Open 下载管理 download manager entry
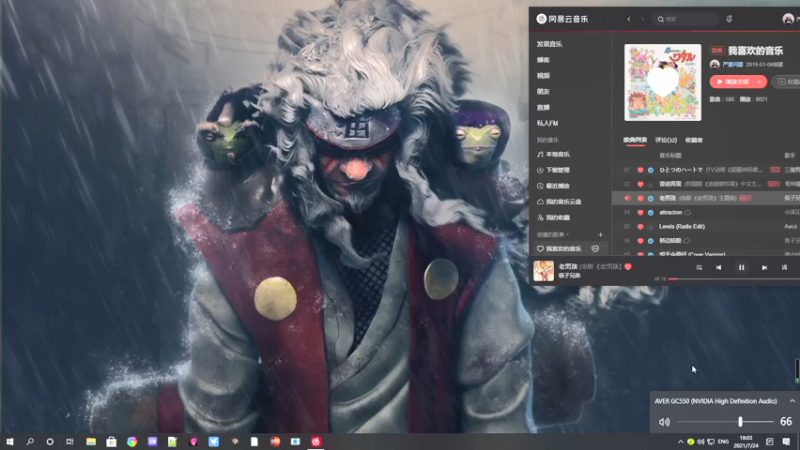 [553, 170]
